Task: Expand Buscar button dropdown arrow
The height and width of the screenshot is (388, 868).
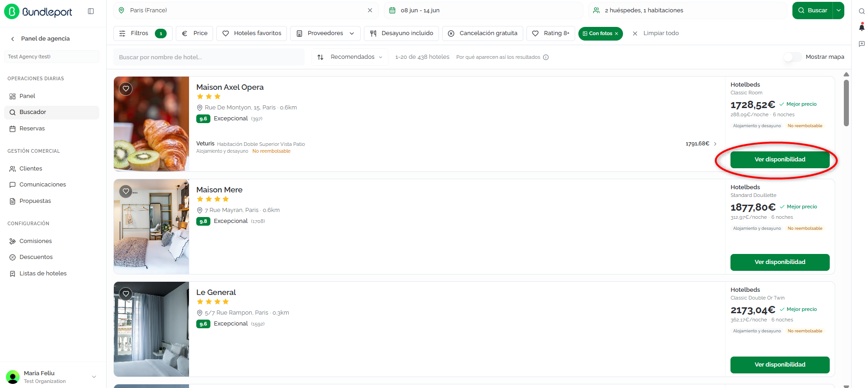Action: pyautogui.click(x=838, y=10)
